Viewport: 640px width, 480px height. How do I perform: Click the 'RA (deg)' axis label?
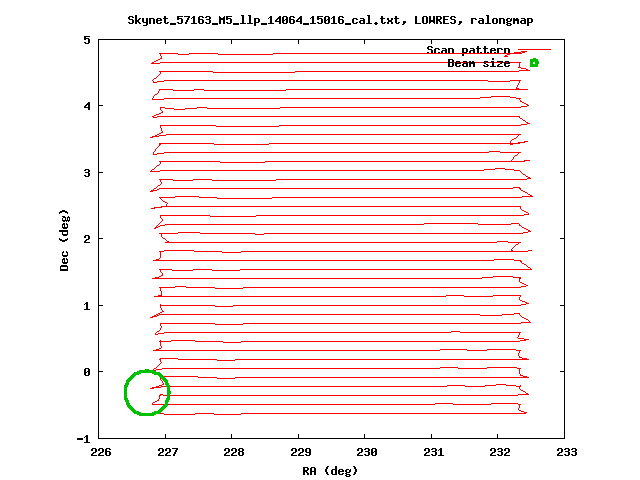click(330, 471)
